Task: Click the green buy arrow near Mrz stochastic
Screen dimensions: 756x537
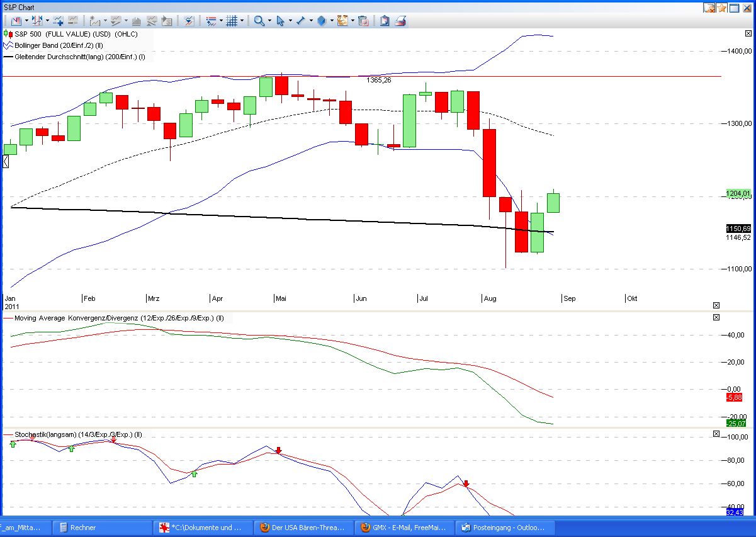Action: [x=194, y=473]
